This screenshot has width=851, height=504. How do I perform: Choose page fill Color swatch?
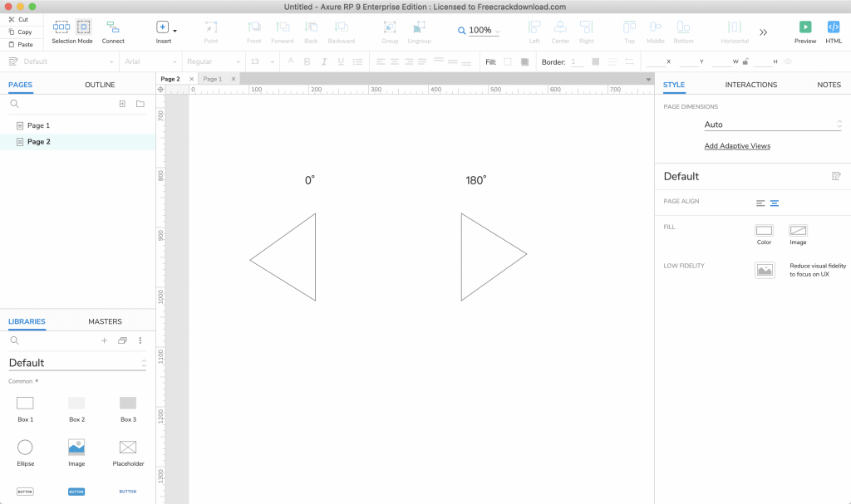(x=764, y=231)
